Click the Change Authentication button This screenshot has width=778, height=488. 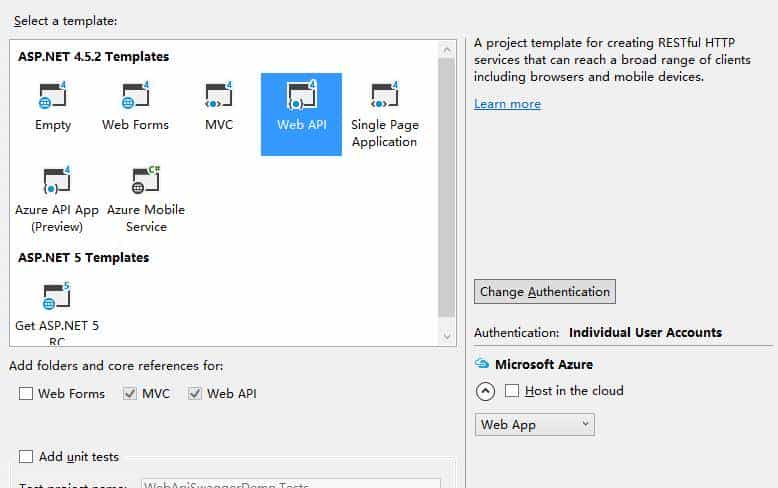(544, 292)
